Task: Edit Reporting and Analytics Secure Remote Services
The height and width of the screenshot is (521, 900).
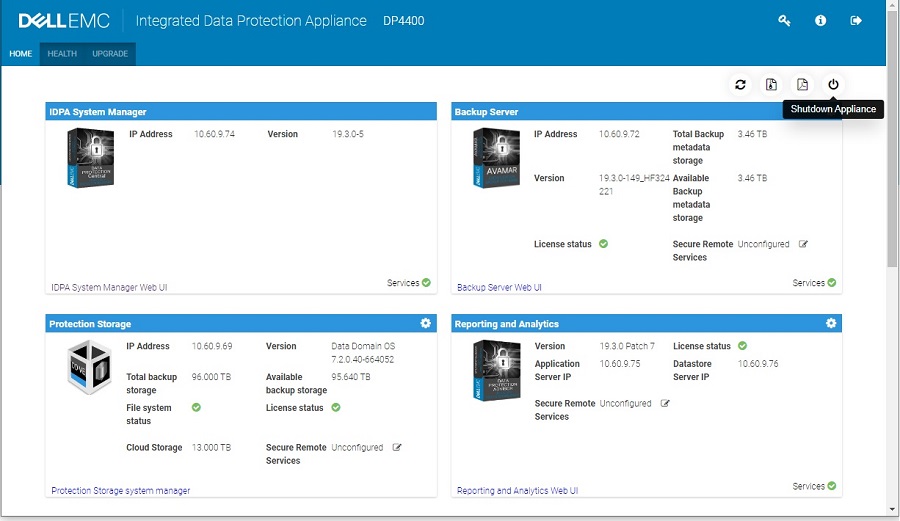Action: (665, 404)
